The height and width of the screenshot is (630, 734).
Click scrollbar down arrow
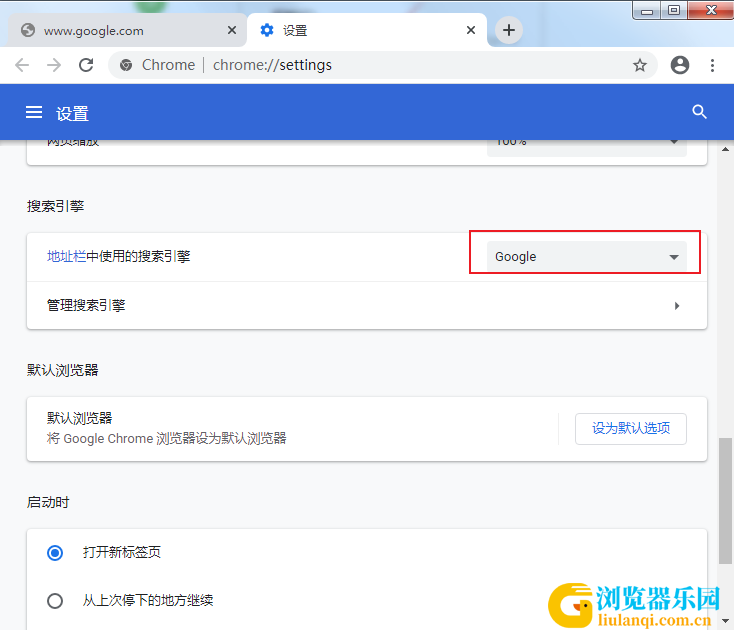[725, 621]
